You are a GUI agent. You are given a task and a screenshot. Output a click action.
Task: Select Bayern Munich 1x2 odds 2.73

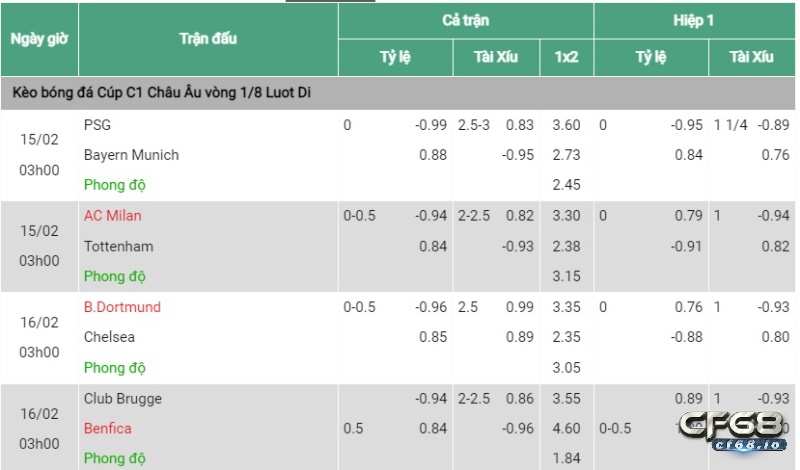point(566,155)
